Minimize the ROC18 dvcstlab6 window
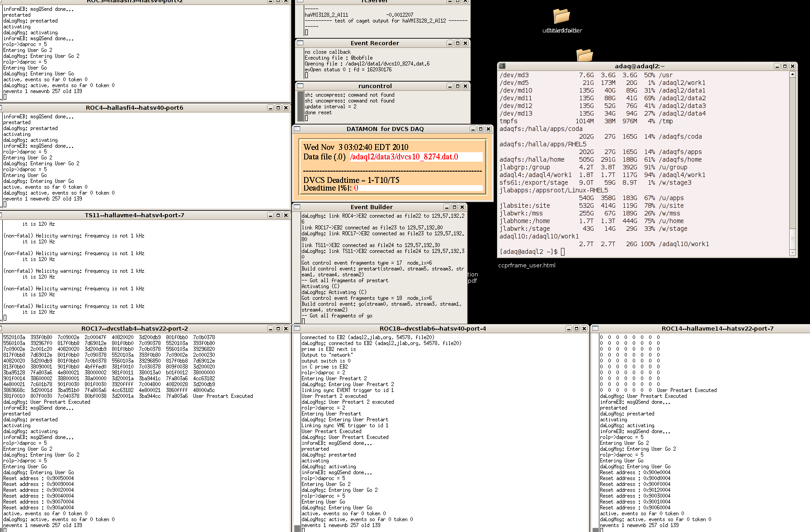 [569, 328]
